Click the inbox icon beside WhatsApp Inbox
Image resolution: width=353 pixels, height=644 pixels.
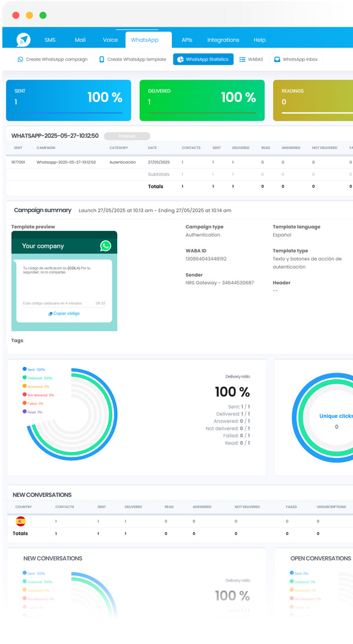[277, 59]
